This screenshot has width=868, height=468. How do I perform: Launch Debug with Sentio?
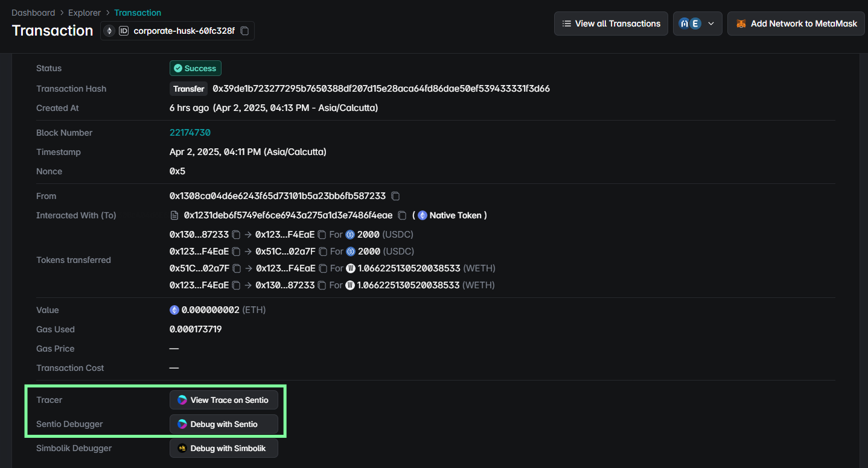[x=223, y=424]
